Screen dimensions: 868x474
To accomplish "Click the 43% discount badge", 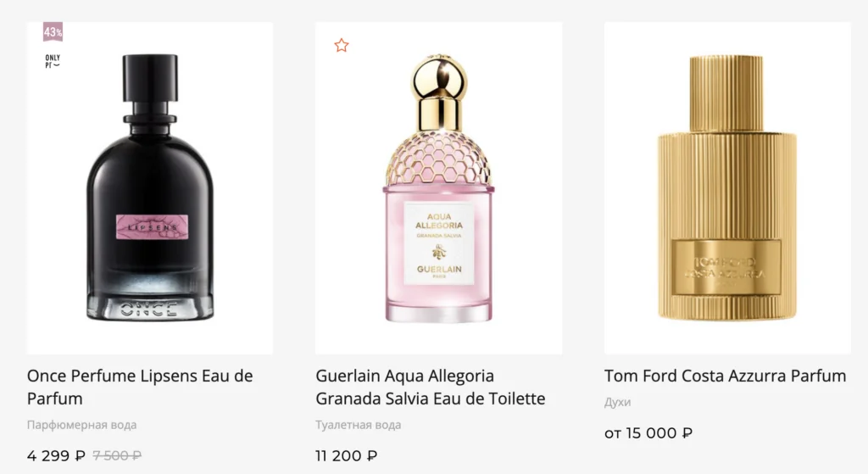I will [x=53, y=32].
